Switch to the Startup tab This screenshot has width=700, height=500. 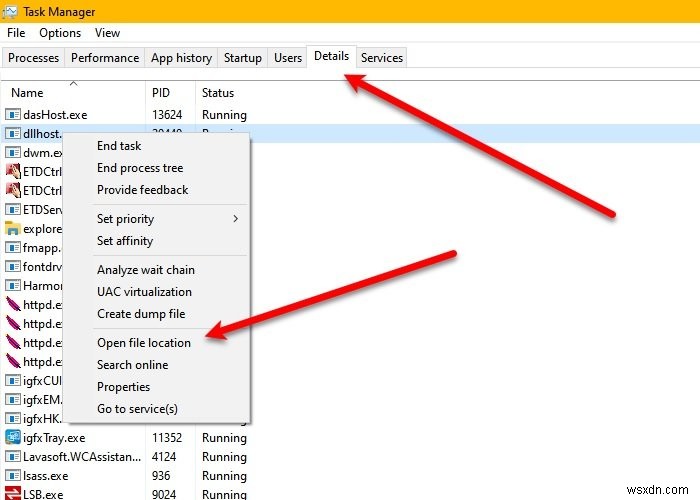242,58
